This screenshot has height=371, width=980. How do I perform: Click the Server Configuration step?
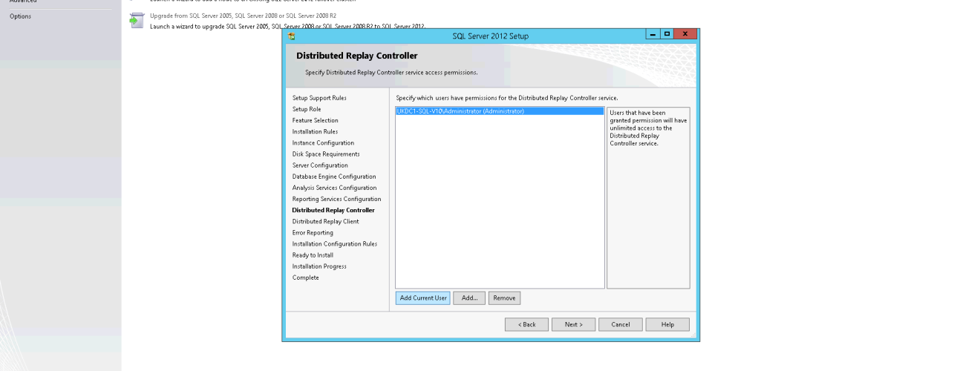click(320, 165)
